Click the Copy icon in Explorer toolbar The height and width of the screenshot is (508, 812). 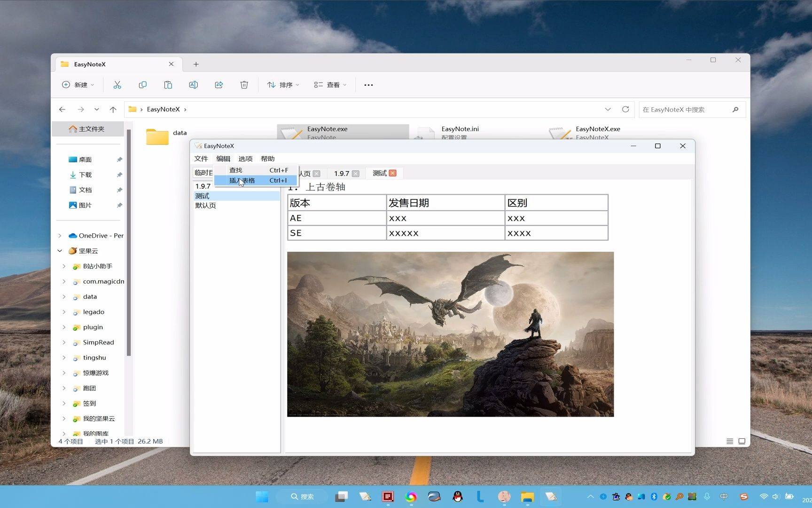(x=142, y=85)
